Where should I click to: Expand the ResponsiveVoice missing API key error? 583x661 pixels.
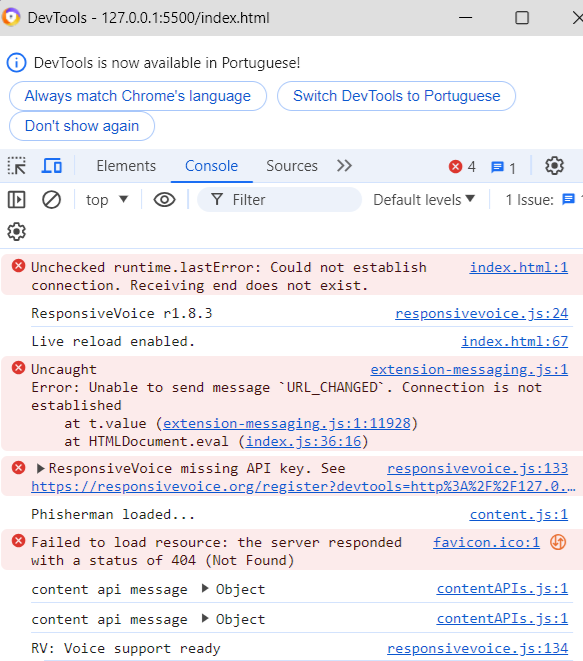(x=40, y=468)
